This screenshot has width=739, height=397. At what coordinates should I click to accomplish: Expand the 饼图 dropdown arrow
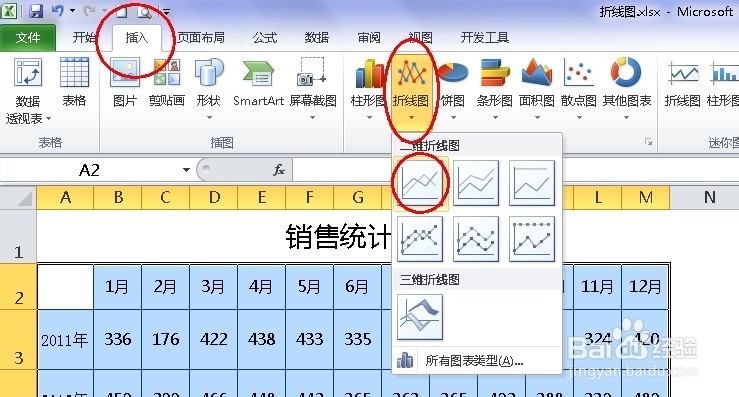[x=453, y=117]
